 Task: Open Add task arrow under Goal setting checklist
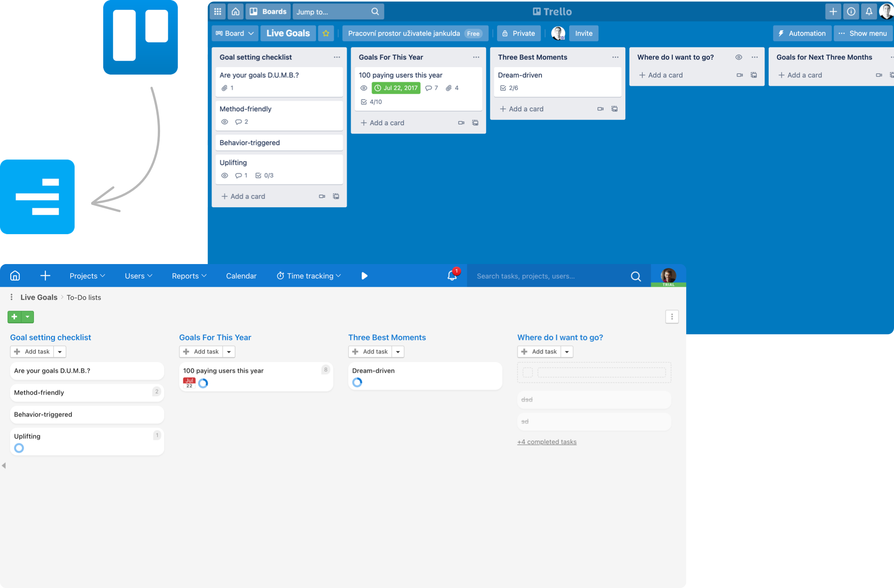[60, 352]
